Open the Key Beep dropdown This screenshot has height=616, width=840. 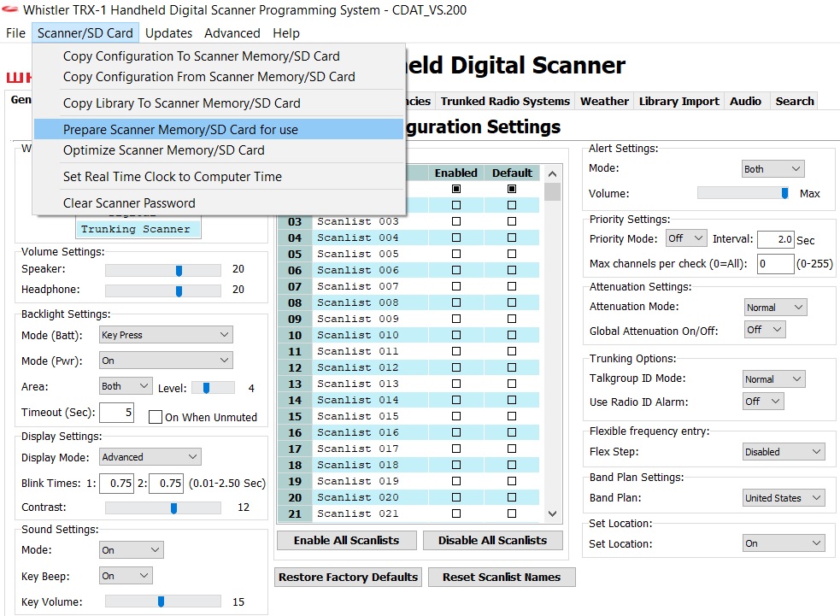(x=126, y=576)
